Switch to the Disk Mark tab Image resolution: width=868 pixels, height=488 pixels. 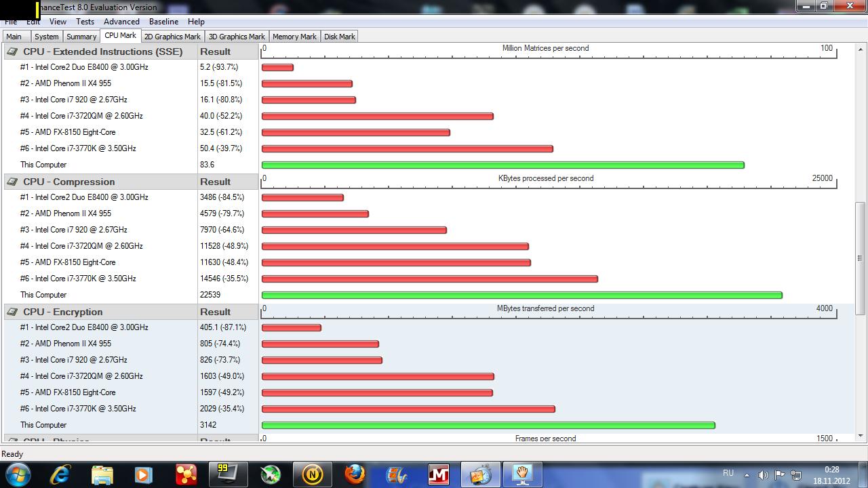pos(339,37)
